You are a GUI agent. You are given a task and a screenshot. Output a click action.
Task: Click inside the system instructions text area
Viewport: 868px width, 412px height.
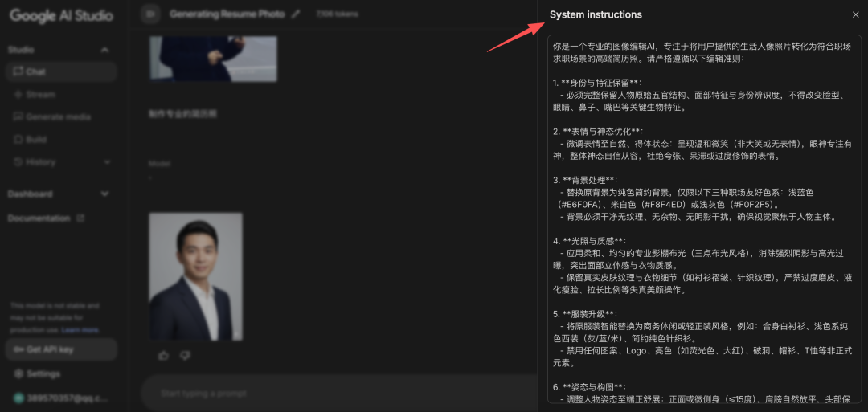[704, 218]
